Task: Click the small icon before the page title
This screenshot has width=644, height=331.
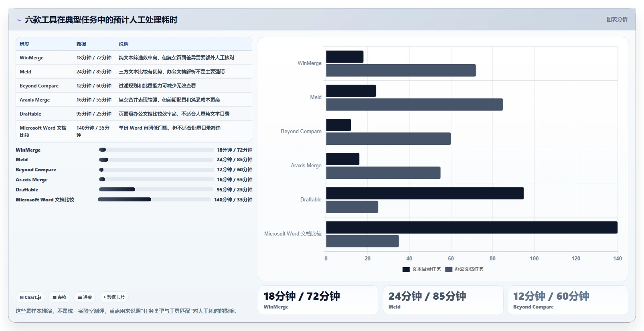Action: point(19,20)
